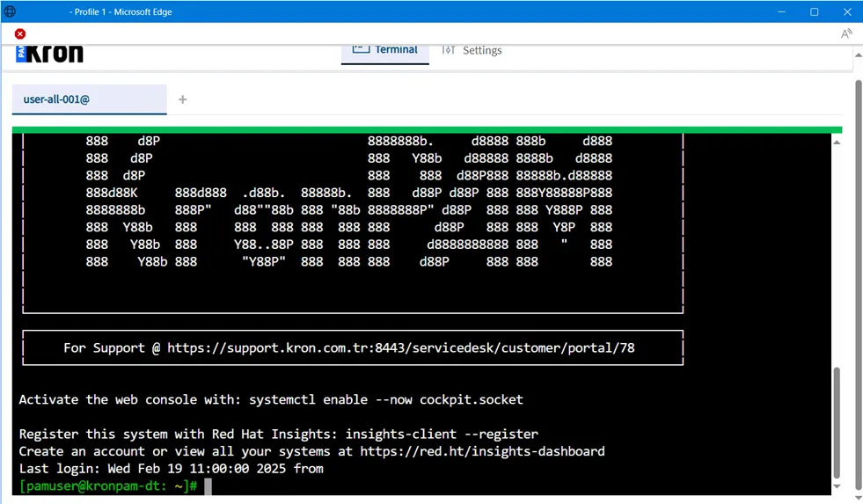Viewport: 863px width, 504px height.
Task: Click 'Create an account or view' line
Action: (311, 451)
